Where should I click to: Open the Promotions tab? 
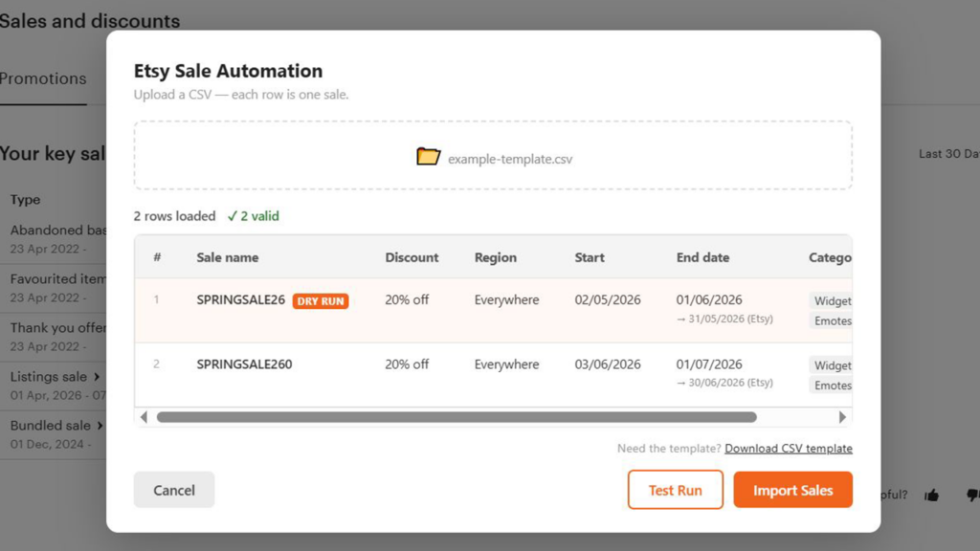pos(43,79)
